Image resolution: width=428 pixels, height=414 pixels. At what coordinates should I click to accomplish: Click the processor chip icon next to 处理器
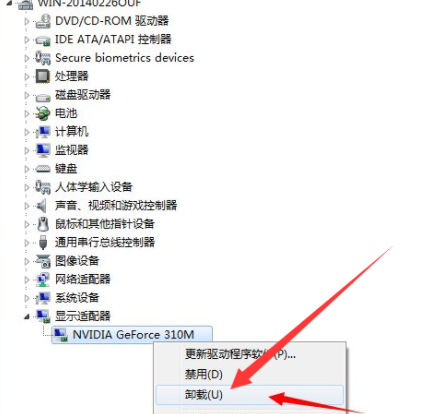click(x=43, y=76)
